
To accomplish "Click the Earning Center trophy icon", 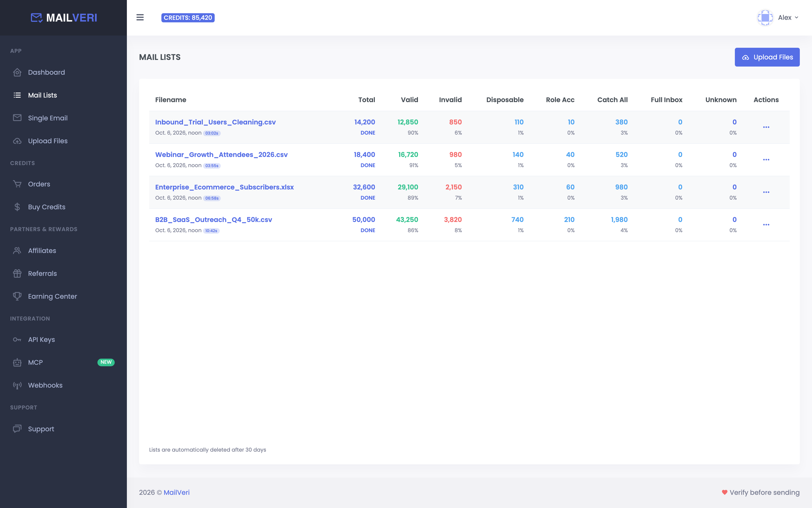I will (x=17, y=296).
